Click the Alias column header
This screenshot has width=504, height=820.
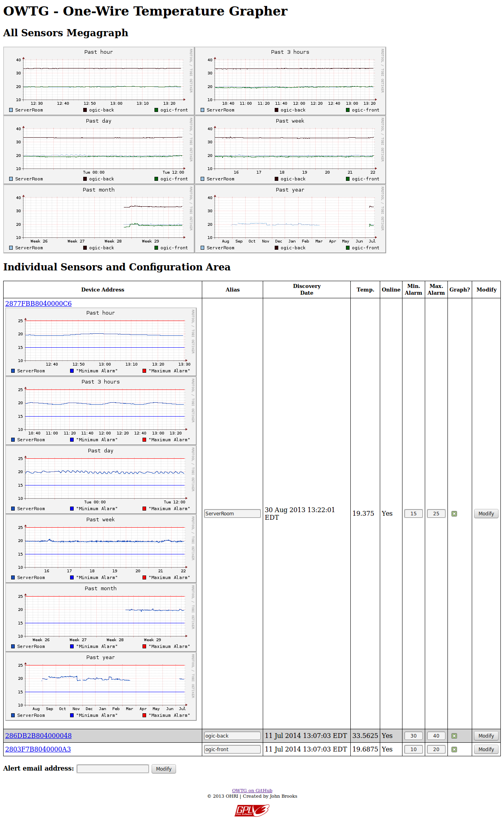pos(232,290)
